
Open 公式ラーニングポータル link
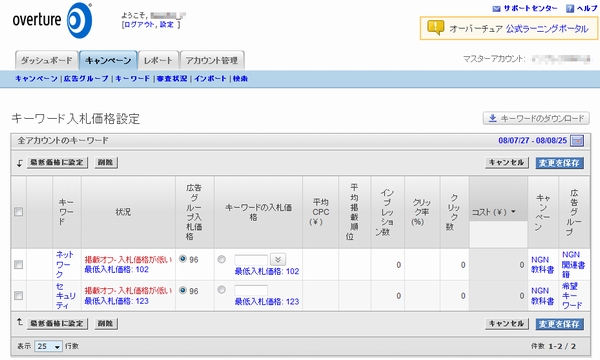click(x=547, y=29)
